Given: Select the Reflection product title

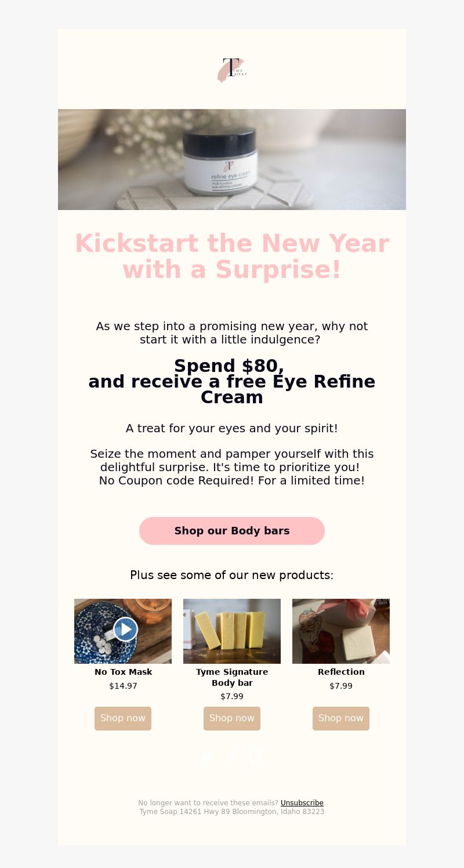Looking at the screenshot, I should pyautogui.click(x=341, y=672).
